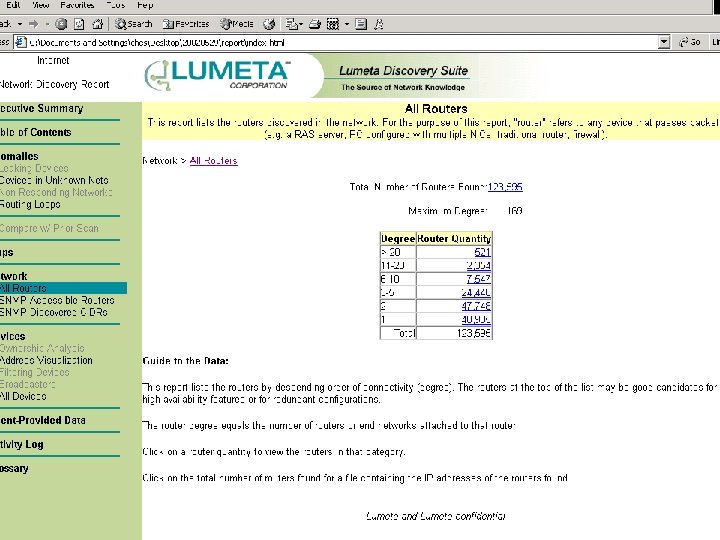Open the Tools menu
Image resolution: width=720 pixels, height=540 pixels.
[x=116, y=5]
